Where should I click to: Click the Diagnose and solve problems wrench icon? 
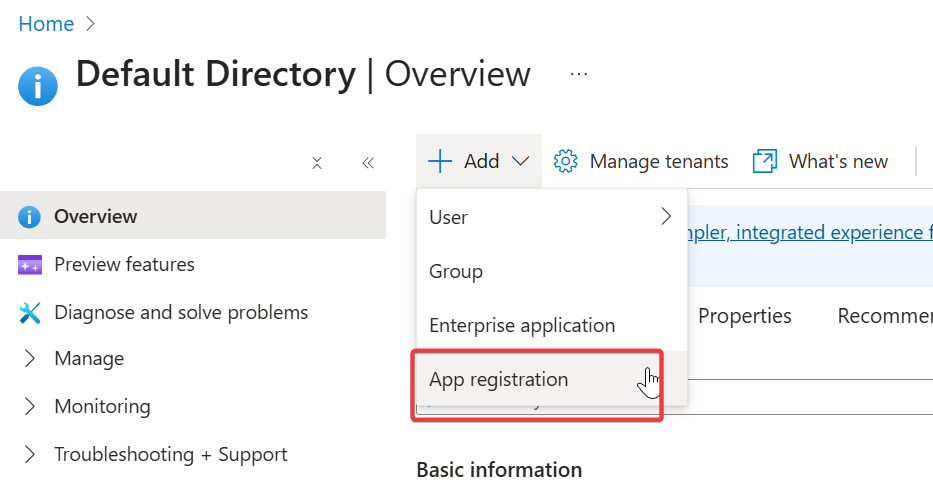(29, 313)
